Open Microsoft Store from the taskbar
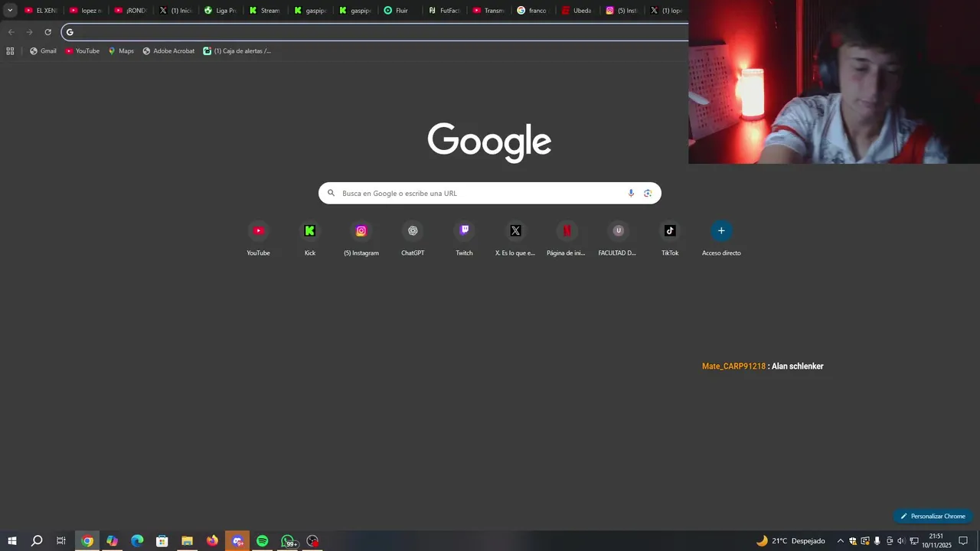The image size is (980, 551). 162,541
